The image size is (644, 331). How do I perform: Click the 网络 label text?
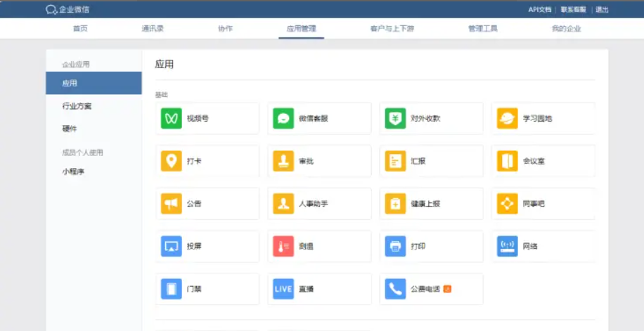click(530, 247)
